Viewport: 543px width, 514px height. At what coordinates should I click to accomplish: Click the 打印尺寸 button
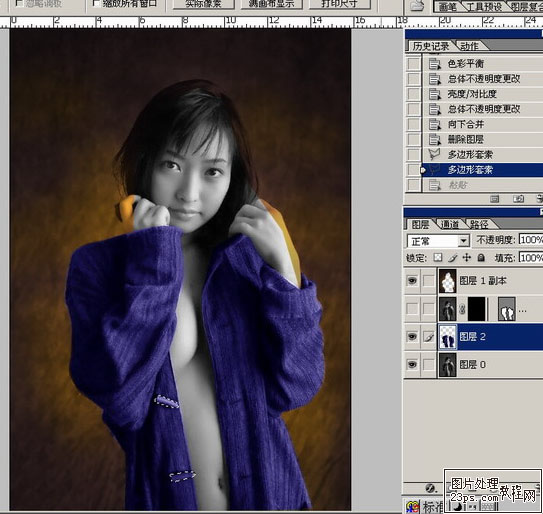coord(339,4)
